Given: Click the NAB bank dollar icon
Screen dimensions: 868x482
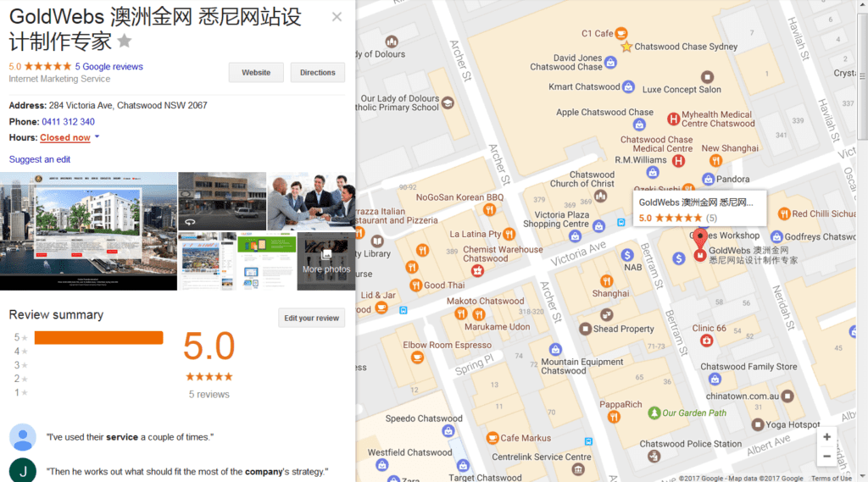Looking at the screenshot, I should tap(627, 254).
